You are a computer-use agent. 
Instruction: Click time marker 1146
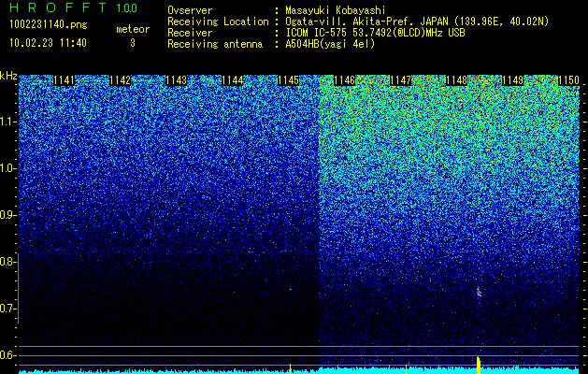tap(344, 80)
